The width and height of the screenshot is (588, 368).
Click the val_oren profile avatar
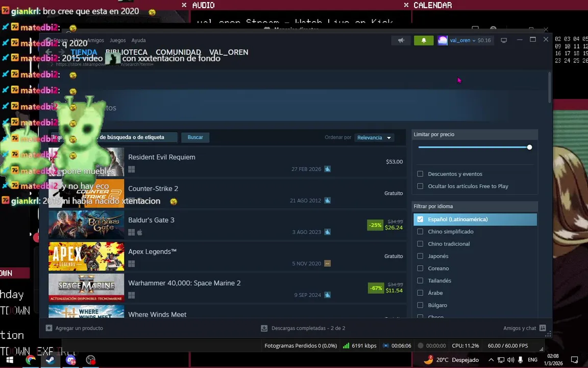coord(443,40)
